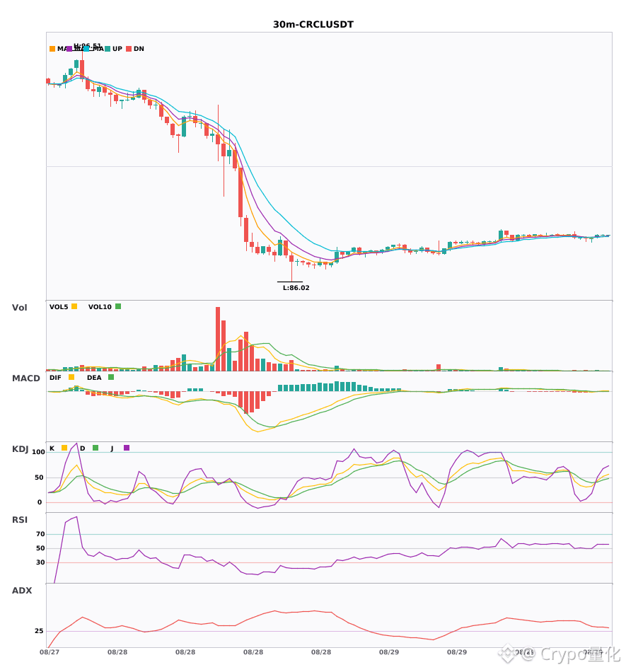Click the KDJ axis value 0
The image size is (626, 672).
(40, 502)
